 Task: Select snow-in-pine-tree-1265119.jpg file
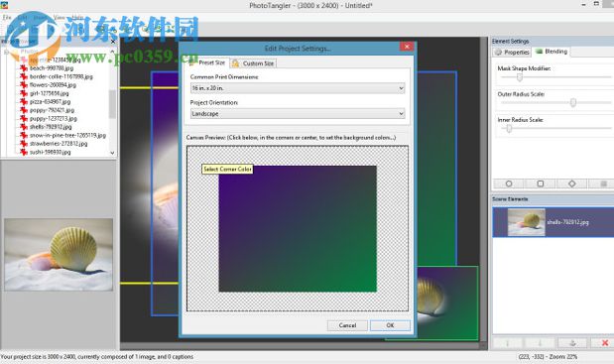pos(67,135)
